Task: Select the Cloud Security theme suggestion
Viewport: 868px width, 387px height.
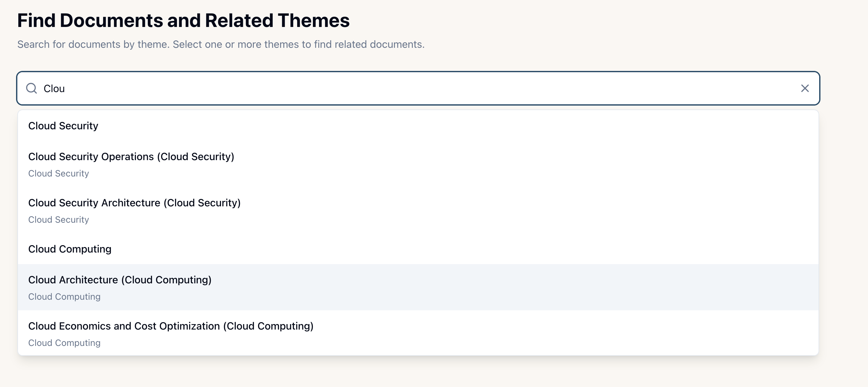Action: click(x=63, y=126)
